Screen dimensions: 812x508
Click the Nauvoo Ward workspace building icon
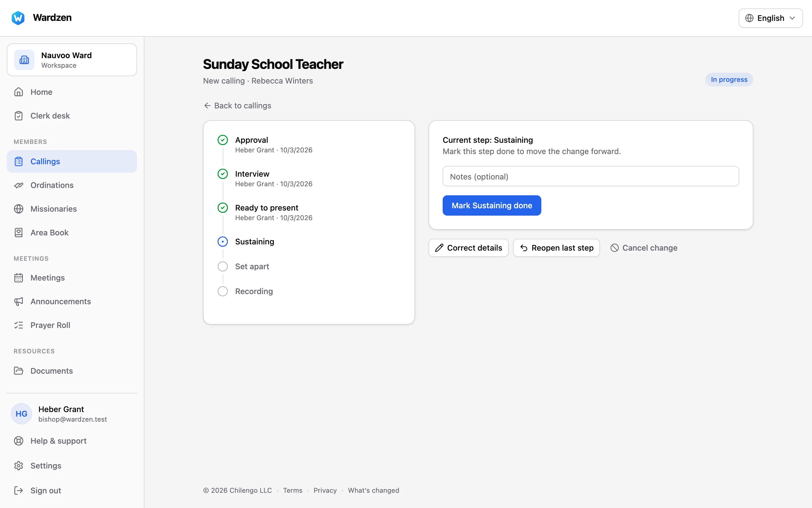point(24,60)
